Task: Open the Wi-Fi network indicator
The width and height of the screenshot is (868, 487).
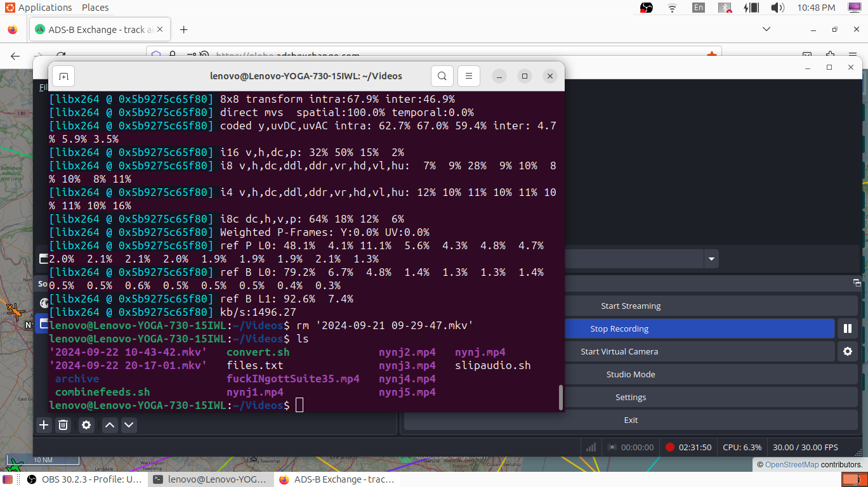Action: pos(672,8)
